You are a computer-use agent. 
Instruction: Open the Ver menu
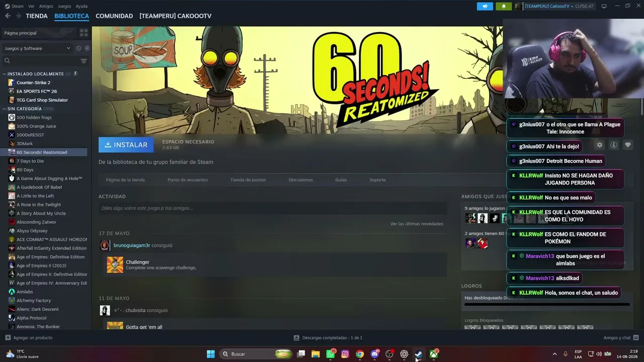click(31, 6)
